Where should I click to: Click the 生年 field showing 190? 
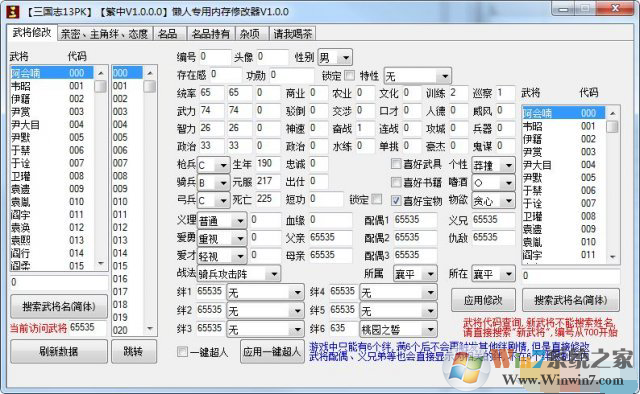[x=268, y=164]
